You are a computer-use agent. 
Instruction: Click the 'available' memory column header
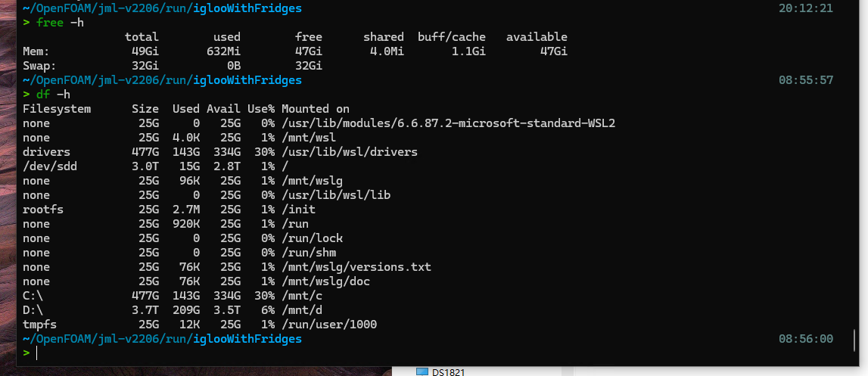tap(537, 37)
